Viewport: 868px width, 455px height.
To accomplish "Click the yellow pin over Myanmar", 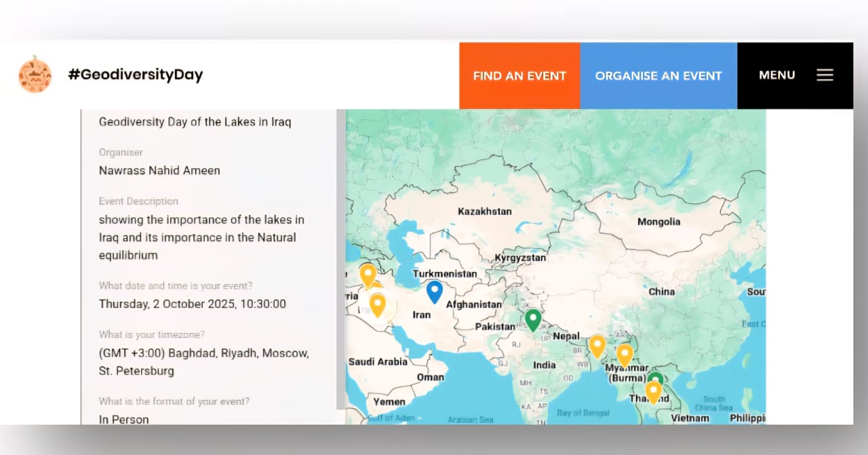I will pyautogui.click(x=625, y=354).
